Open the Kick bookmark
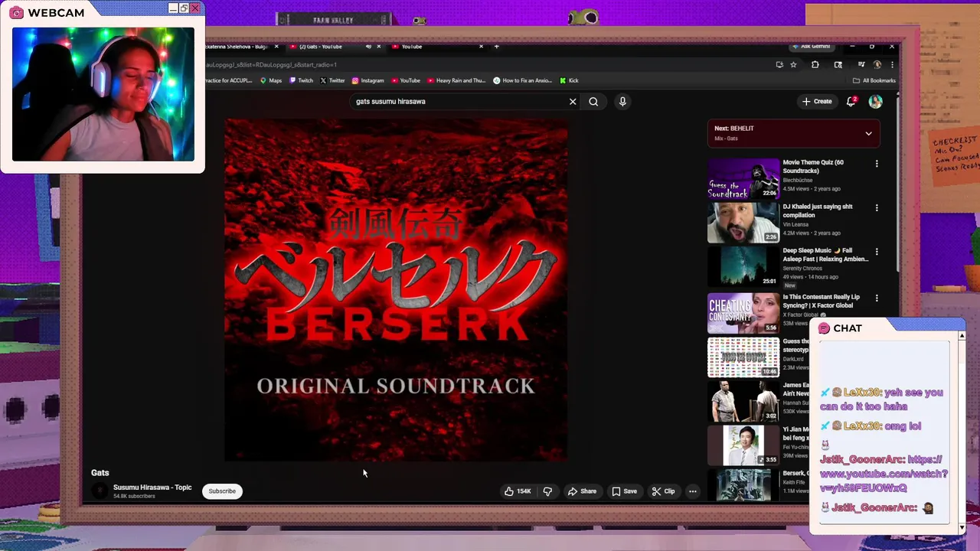The height and width of the screenshot is (551, 980). point(569,80)
